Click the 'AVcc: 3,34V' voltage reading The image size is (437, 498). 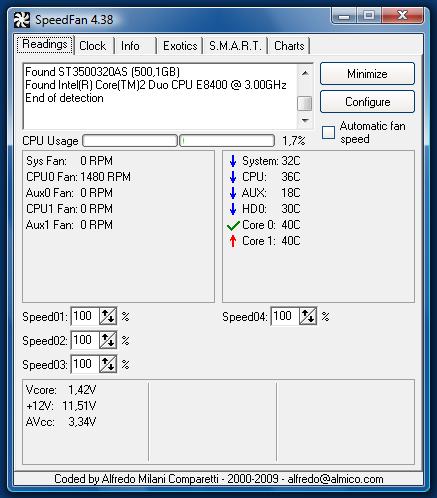(61, 422)
